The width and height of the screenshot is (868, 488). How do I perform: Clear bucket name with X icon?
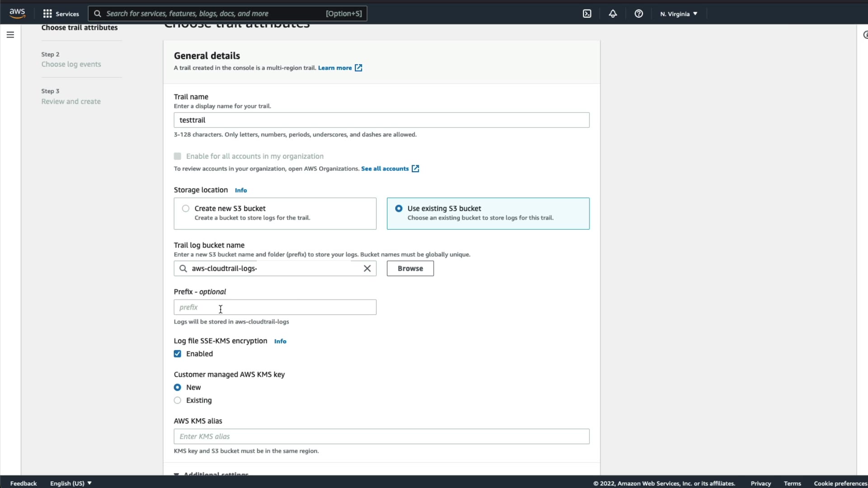tap(367, 268)
